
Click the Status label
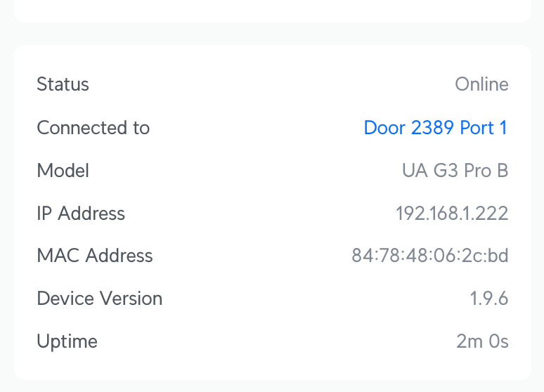coord(63,85)
